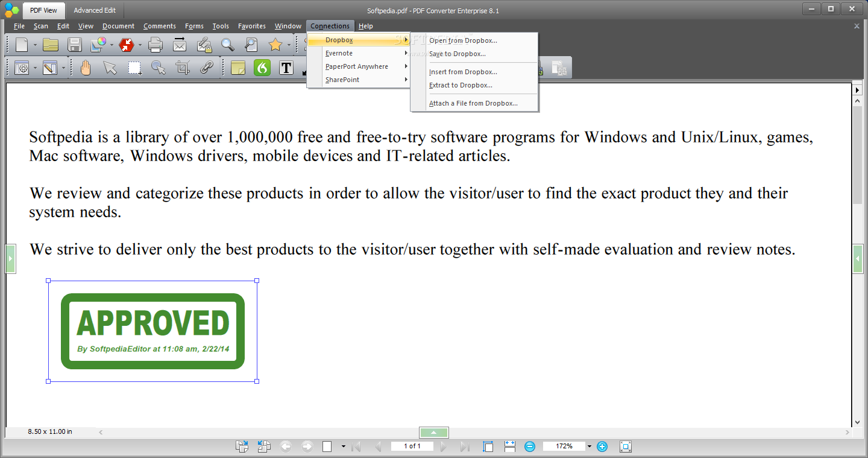The image size is (868, 458).
Task: Click the greyed page-and-grid icon on the toolbar
Action: point(559,68)
